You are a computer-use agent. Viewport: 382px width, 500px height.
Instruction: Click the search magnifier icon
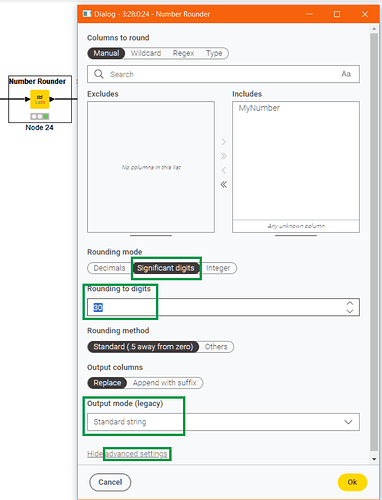98,74
